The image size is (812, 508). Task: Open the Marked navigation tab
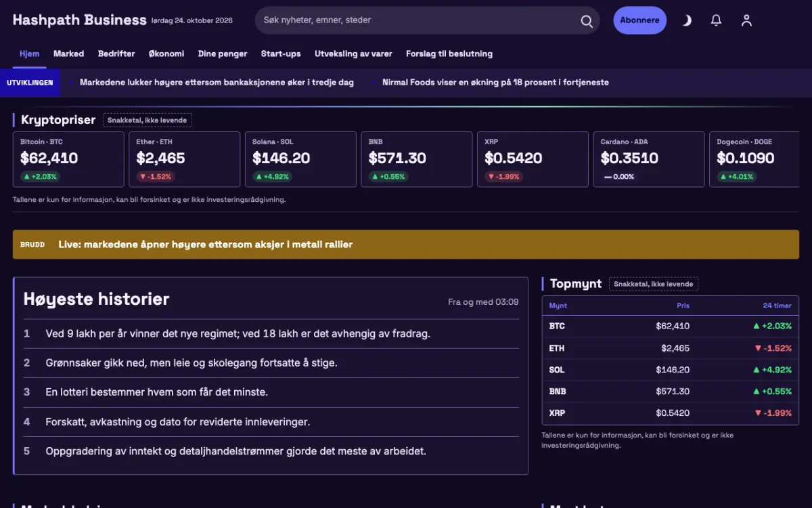coord(68,54)
